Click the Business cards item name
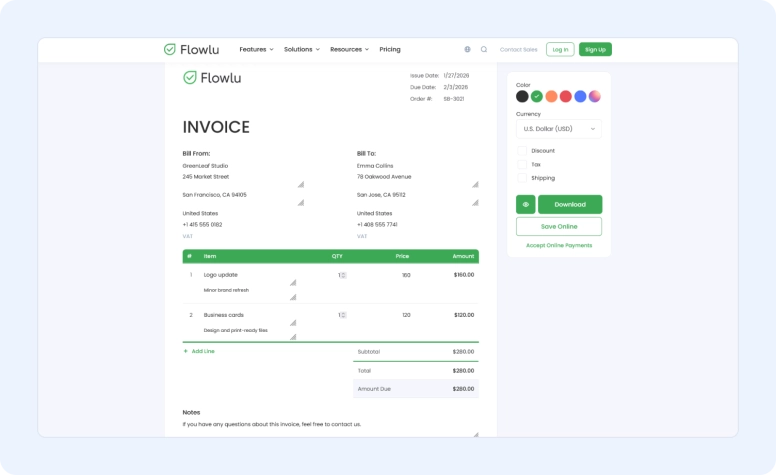The height and width of the screenshot is (475, 776). click(224, 315)
